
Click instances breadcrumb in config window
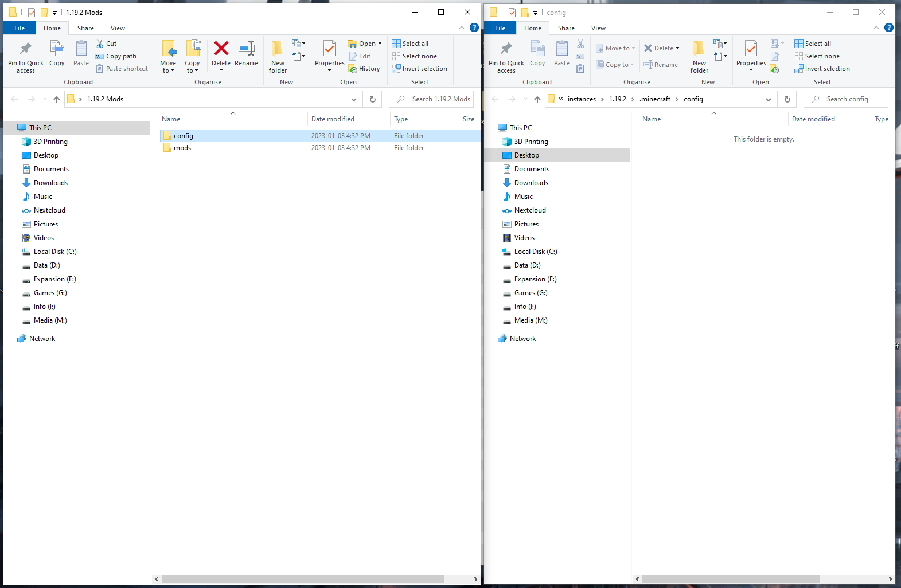[x=582, y=99]
